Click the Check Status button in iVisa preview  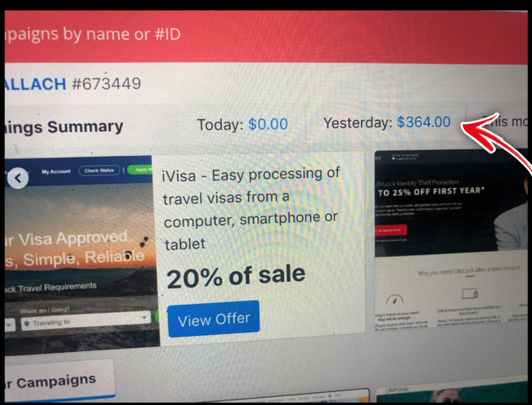99,170
